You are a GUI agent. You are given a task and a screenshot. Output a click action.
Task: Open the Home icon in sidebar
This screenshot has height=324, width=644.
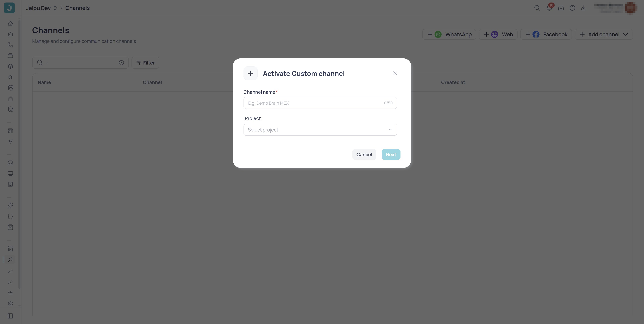[x=10, y=23]
